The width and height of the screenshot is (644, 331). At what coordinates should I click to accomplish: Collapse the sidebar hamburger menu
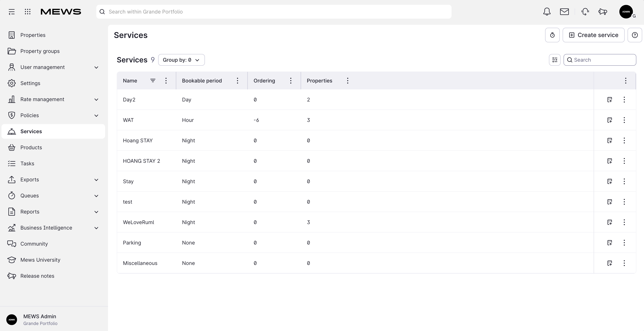tap(11, 12)
